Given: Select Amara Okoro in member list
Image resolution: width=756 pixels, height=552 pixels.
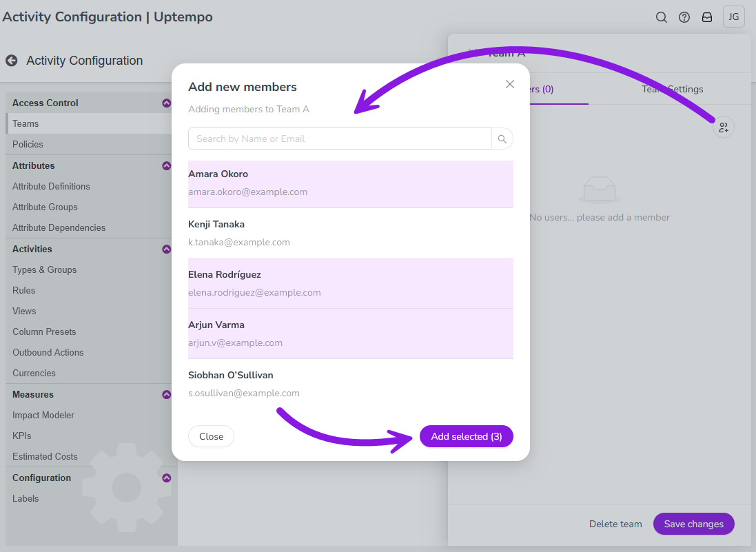Looking at the screenshot, I should coord(351,184).
